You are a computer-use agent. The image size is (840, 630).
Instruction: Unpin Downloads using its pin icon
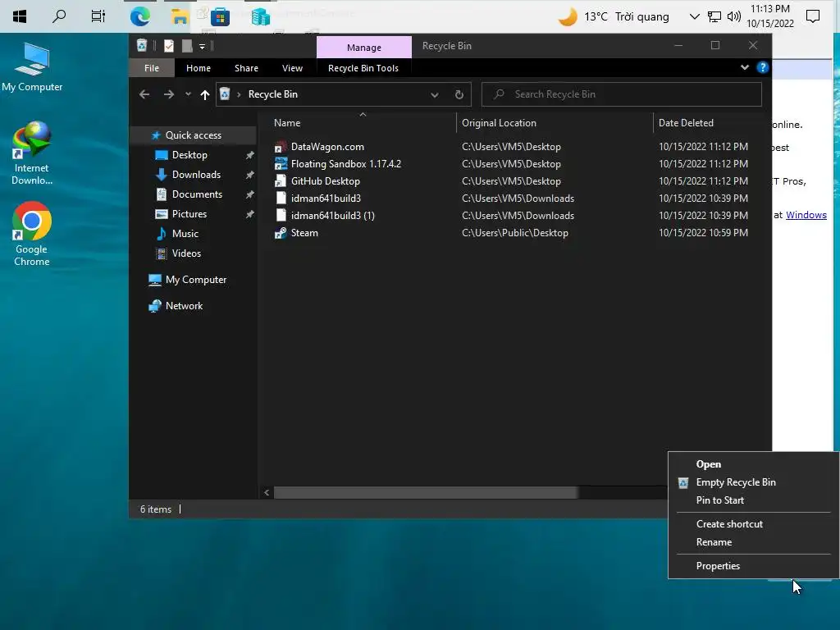click(x=249, y=176)
